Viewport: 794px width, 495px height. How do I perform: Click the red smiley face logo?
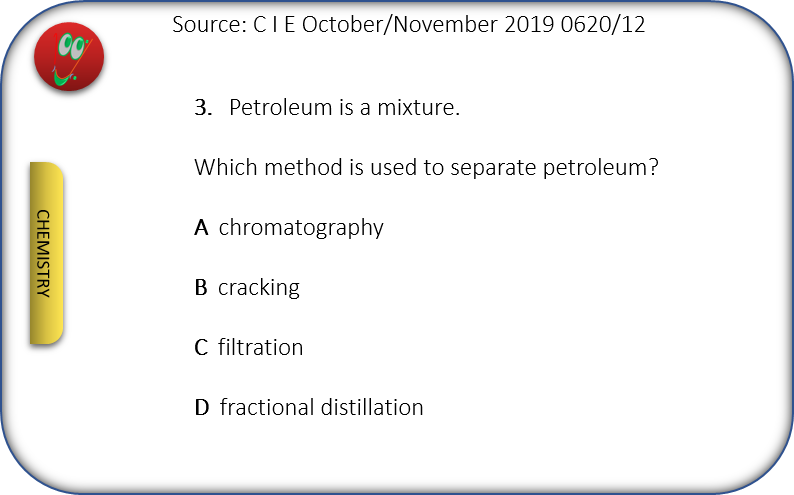pos(69,56)
